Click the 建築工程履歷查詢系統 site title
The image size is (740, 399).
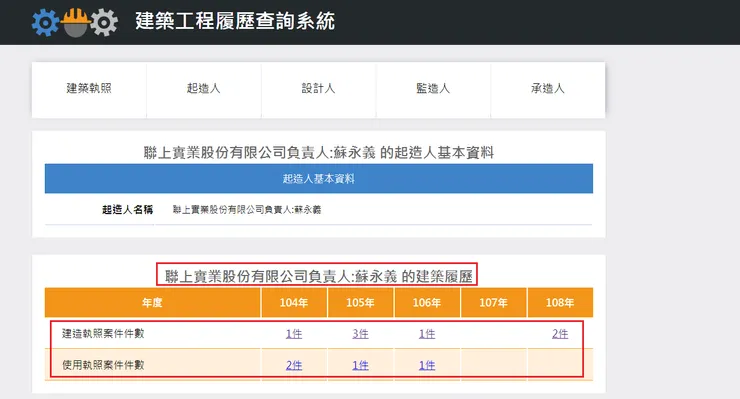(235, 21)
